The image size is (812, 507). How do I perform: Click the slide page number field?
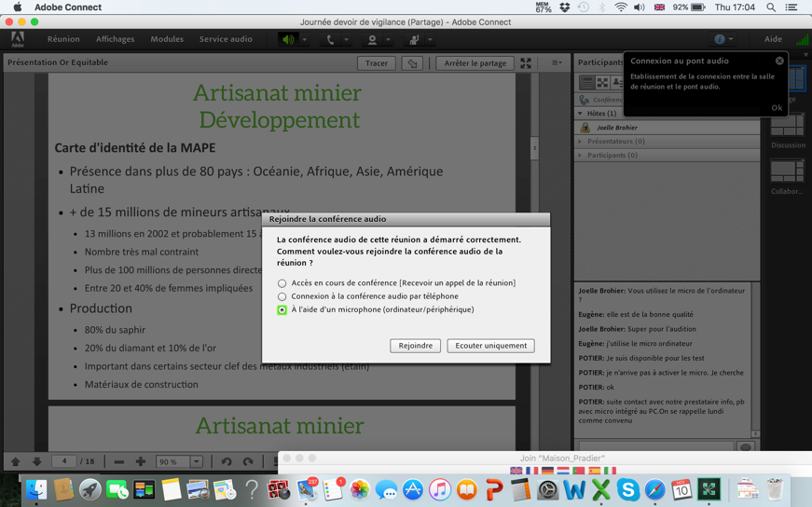(x=63, y=461)
